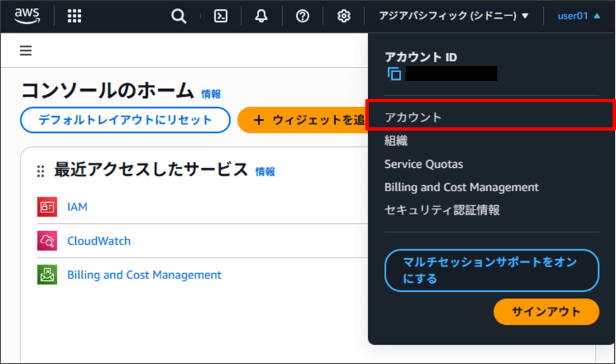
Task: Click the コンソールのホーム heading
Action: [108, 90]
